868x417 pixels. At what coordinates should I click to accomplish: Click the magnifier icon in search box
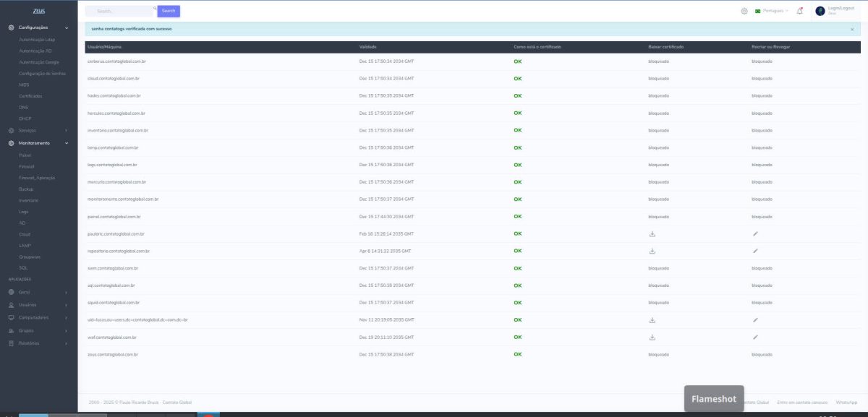point(154,9)
